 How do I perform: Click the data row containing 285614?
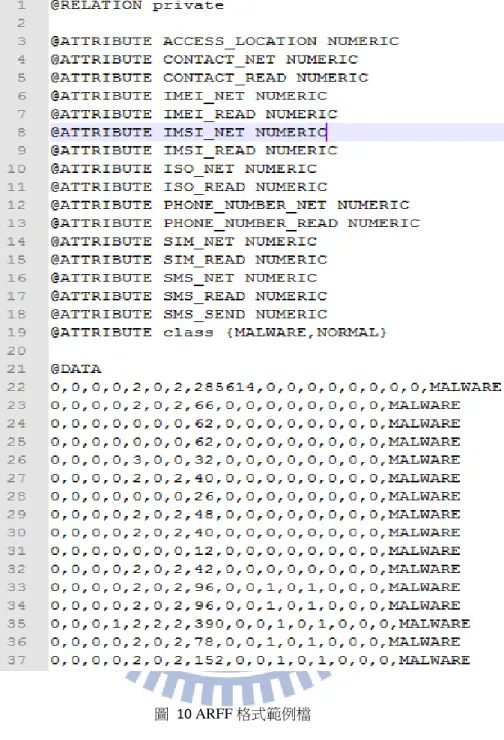pyautogui.click(x=276, y=387)
